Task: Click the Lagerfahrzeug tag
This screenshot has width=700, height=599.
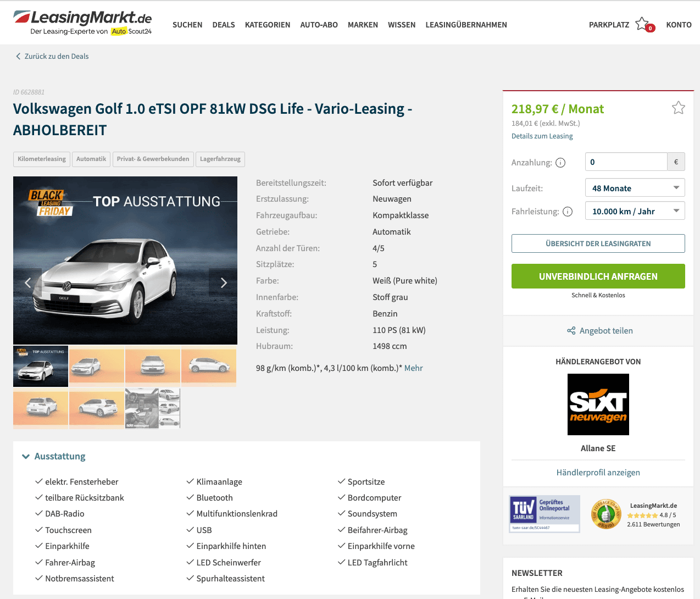Action: click(x=220, y=159)
